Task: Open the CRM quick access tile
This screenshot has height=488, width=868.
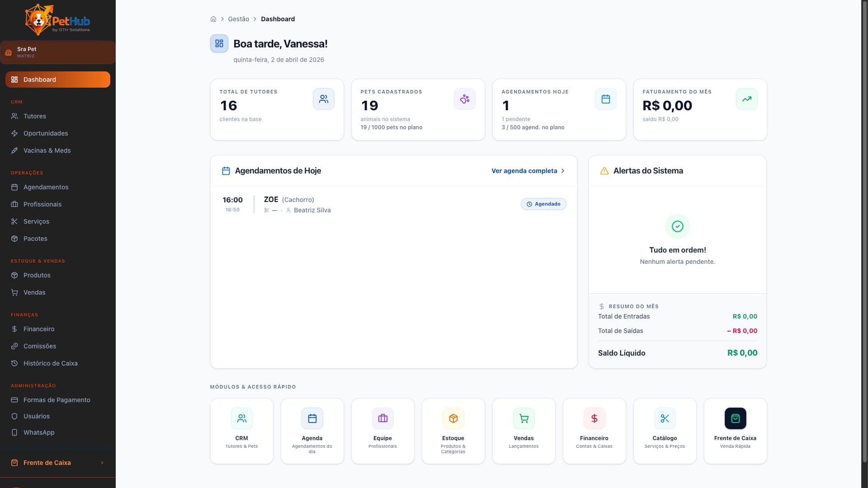Action: coord(242,430)
